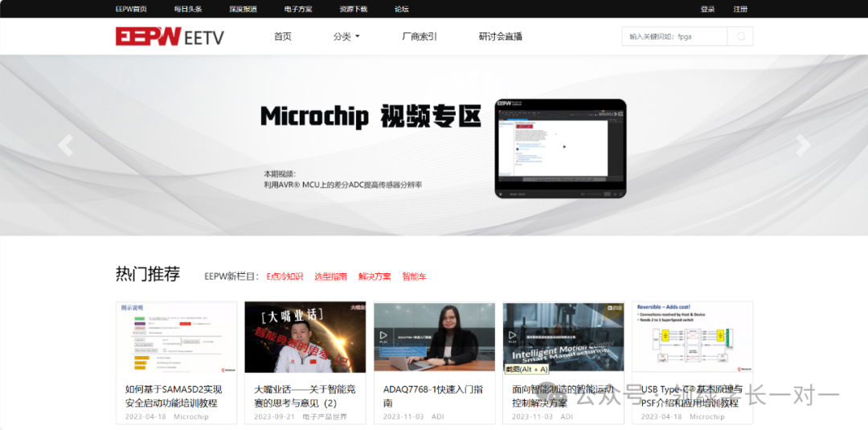
Task: Click title 面向智能制造的智能运动控制解决方案
Action: [563, 396]
